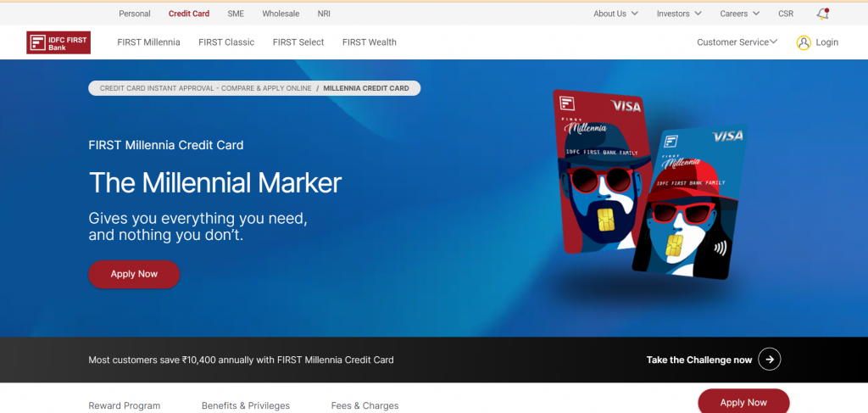Open the notification bell icon
Viewport: 868px width, 413px height.
pos(822,14)
